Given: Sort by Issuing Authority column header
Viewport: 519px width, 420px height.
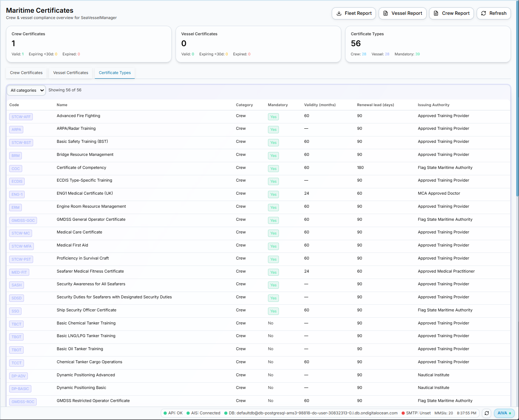Looking at the screenshot, I should click(x=433, y=105).
